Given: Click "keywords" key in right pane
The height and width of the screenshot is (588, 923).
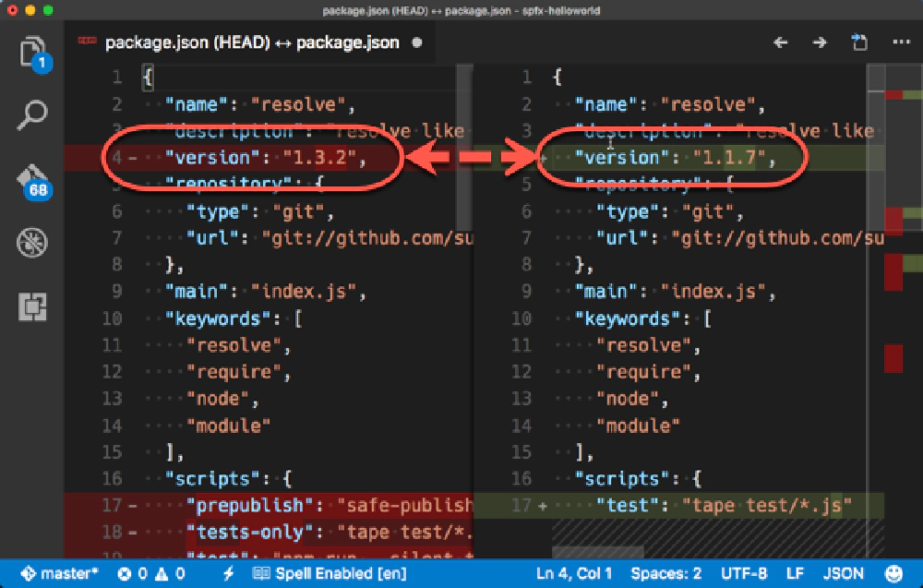Looking at the screenshot, I should (x=628, y=318).
